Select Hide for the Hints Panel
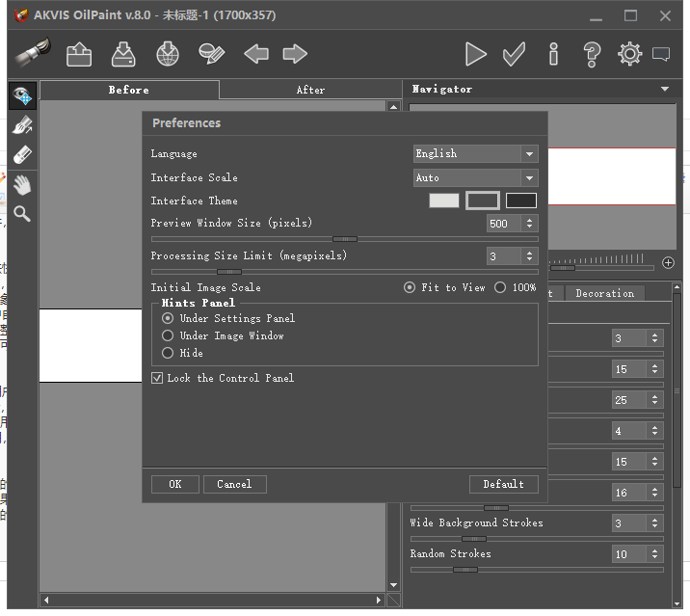The image size is (690, 616). 168,353
